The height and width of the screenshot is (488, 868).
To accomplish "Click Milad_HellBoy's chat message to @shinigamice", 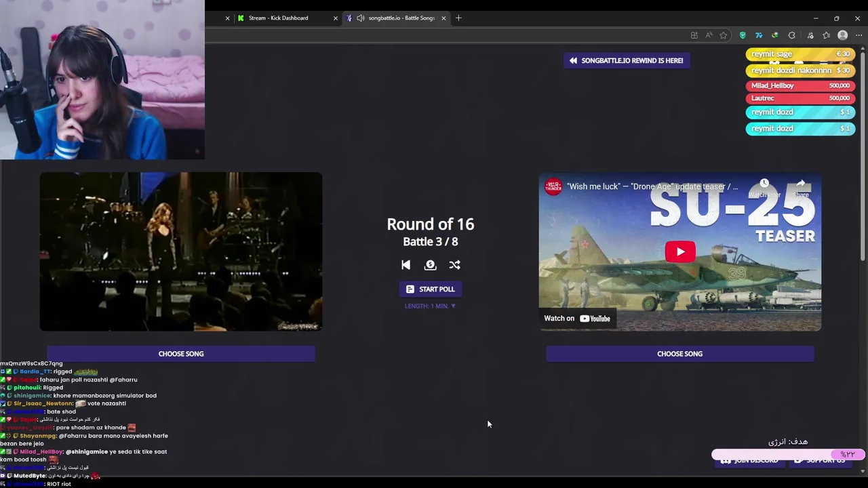I will pos(83,455).
